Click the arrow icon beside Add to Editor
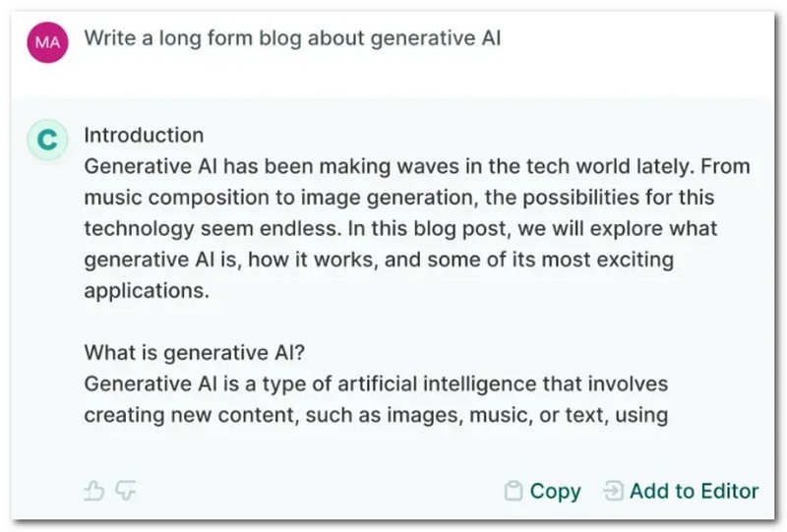787x532 pixels. pos(613,491)
